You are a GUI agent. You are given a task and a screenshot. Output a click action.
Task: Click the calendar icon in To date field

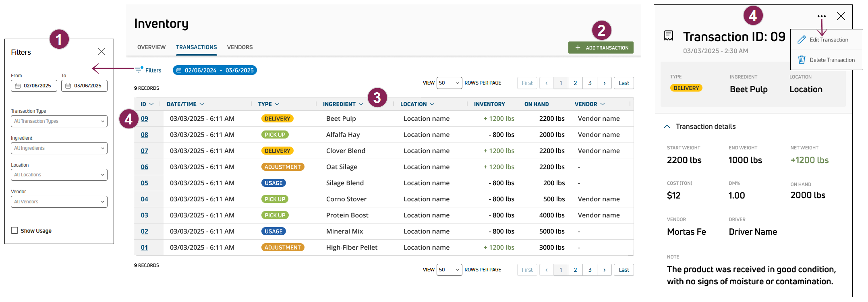click(68, 86)
